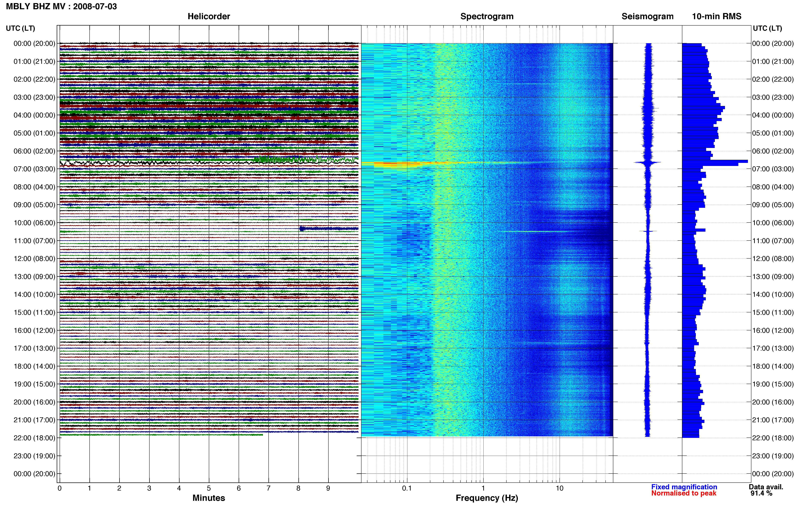Pick the '05:00 (01:00)' left axis label
The height and width of the screenshot is (508, 812).
coord(34,133)
